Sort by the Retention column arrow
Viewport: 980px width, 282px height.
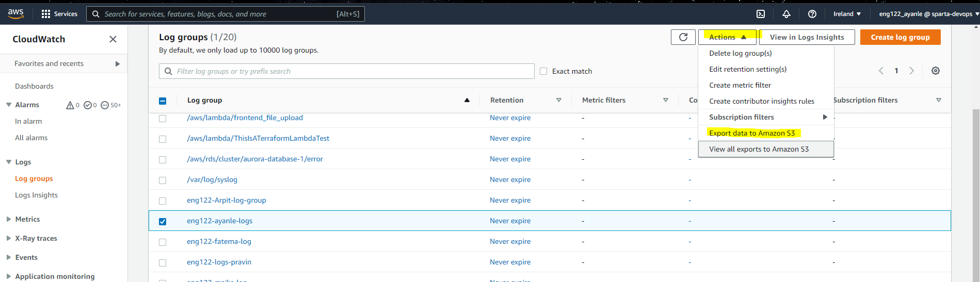(x=559, y=100)
